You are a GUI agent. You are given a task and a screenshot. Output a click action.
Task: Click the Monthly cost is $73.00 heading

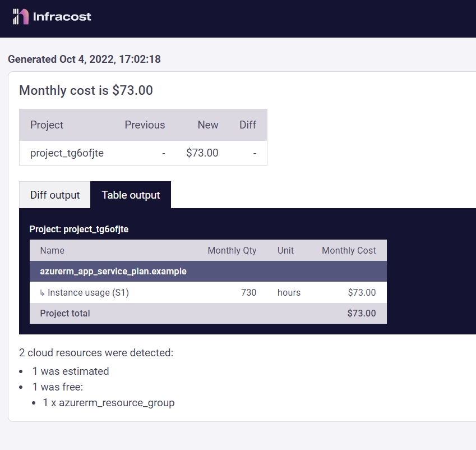86,90
